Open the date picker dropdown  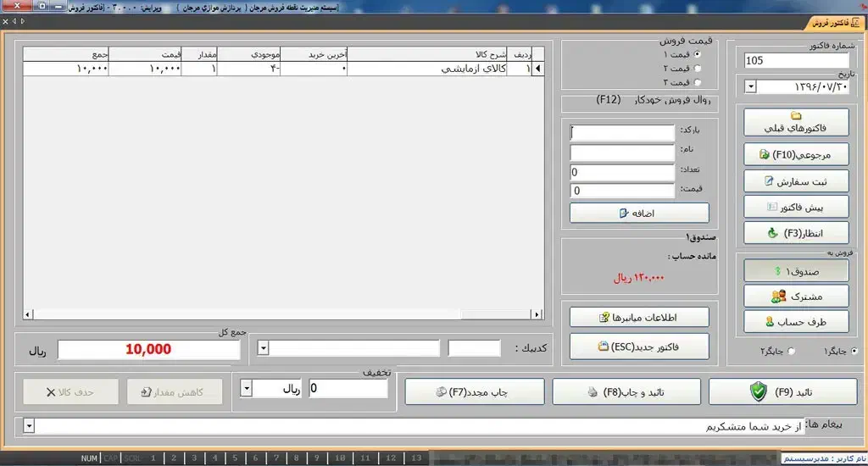(x=751, y=86)
